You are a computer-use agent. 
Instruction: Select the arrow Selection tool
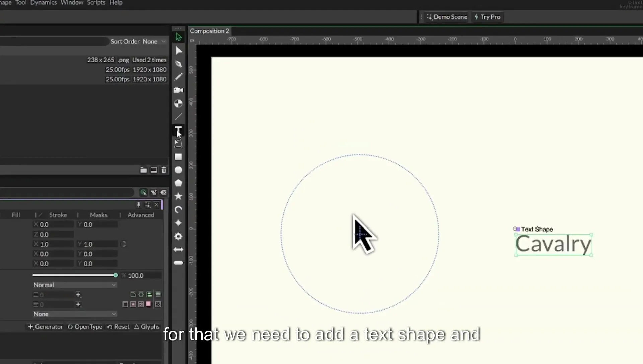point(178,37)
